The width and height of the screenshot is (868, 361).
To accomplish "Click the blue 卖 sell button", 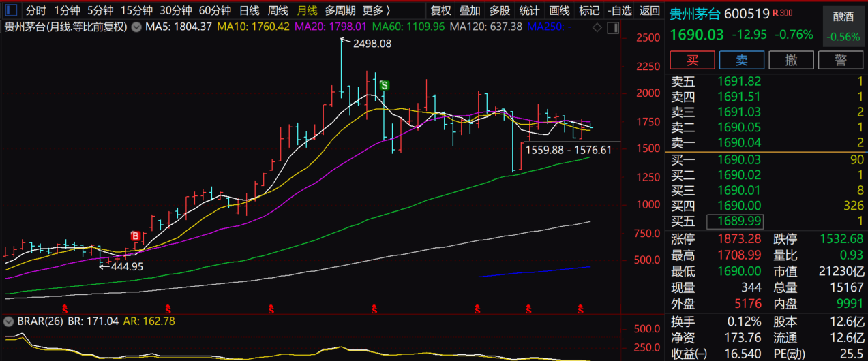I will pyautogui.click(x=742, y=59).
